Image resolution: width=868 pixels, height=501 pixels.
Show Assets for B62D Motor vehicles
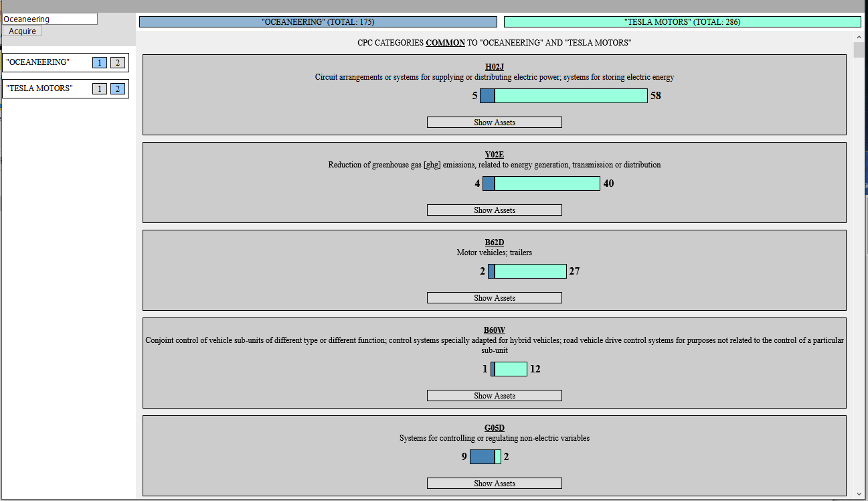(x=495, y=297)
